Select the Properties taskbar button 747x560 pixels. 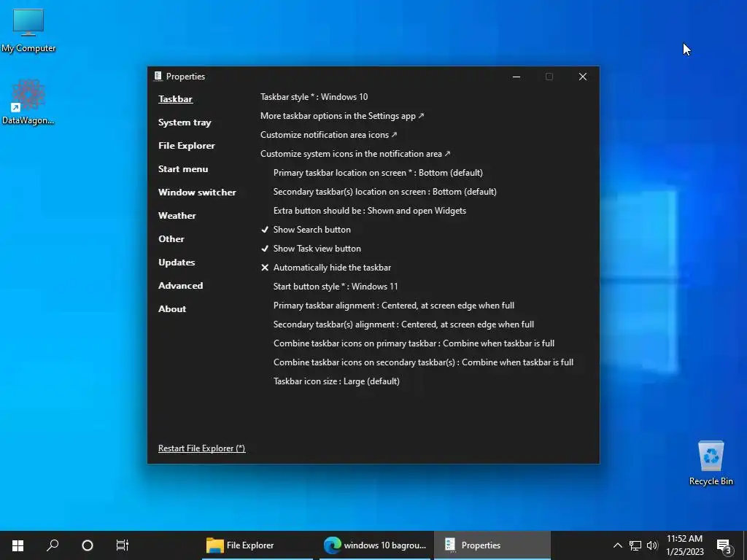492,545
